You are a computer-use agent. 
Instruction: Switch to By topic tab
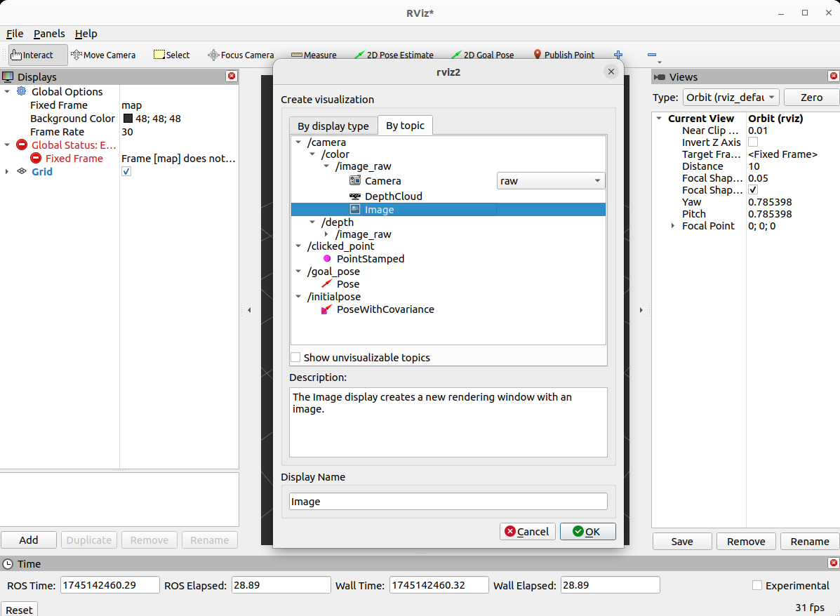pos(405,126)
